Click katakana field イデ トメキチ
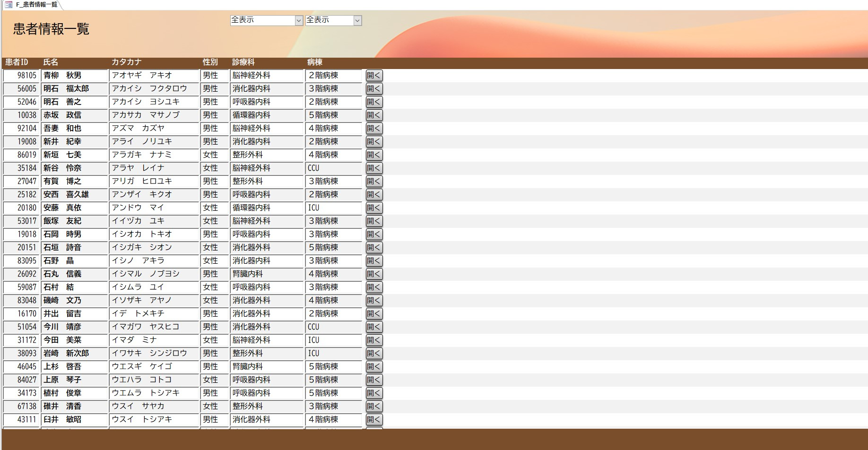Screen dimensions: 868x450 click(x=154, y=313)
